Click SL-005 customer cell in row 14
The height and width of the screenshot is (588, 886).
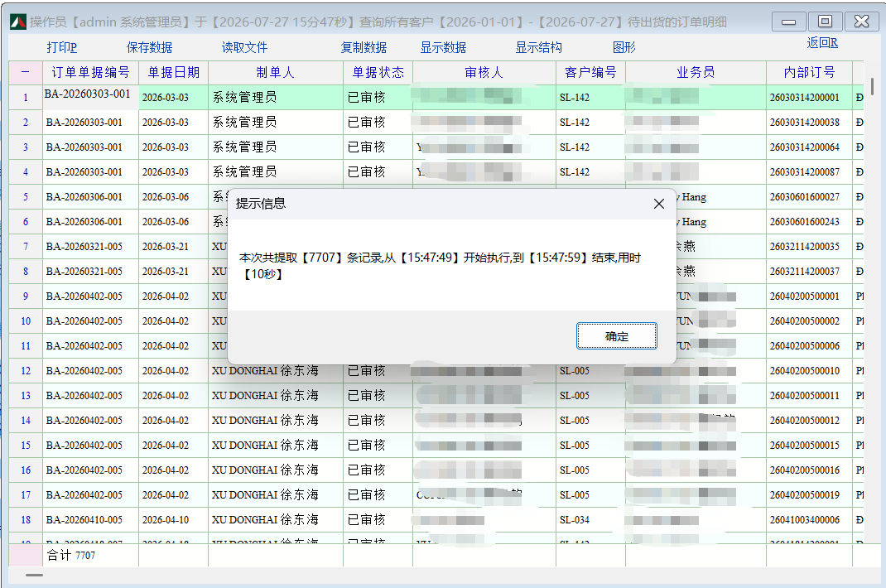point(590,421)
